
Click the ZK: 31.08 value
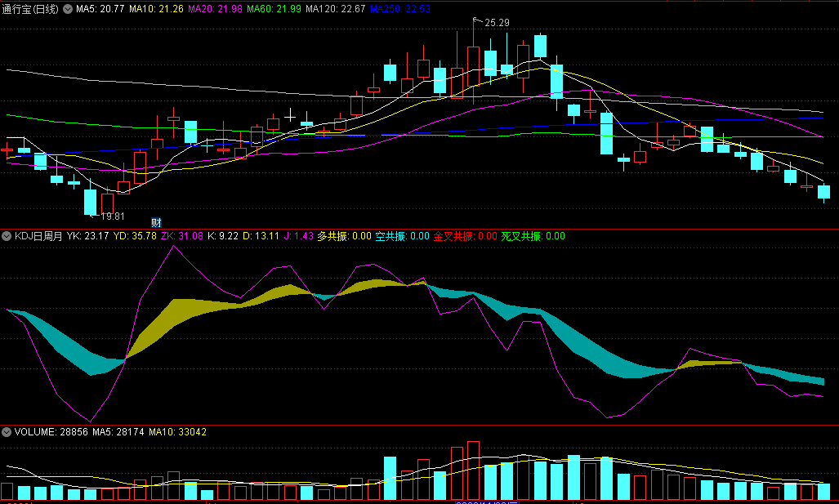click(182, 236)
